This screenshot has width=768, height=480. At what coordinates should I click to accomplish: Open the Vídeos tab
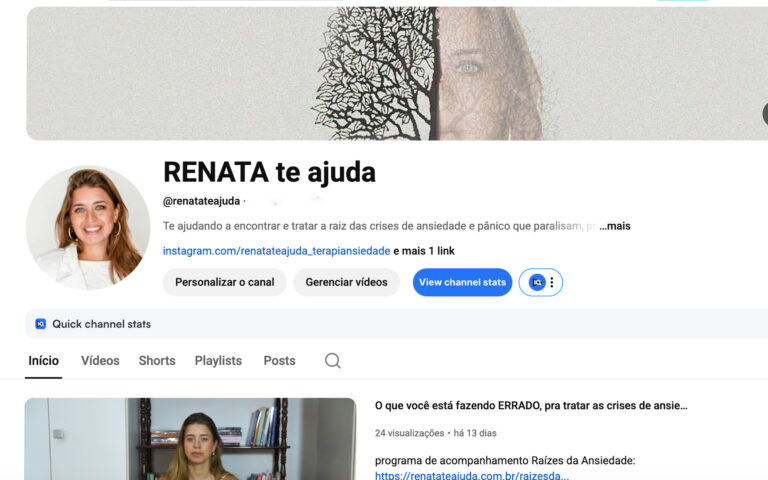[x=100, y=361]
